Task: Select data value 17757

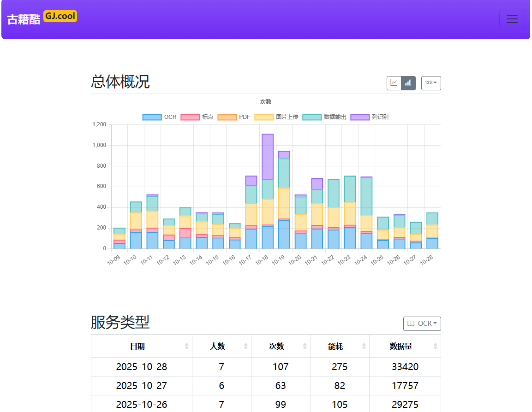Action: (x=405, y=386)
